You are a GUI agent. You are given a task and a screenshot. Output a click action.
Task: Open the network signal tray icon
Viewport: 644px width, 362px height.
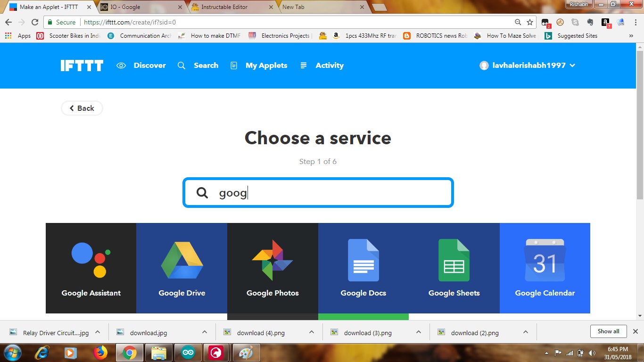tap(570, 353)
